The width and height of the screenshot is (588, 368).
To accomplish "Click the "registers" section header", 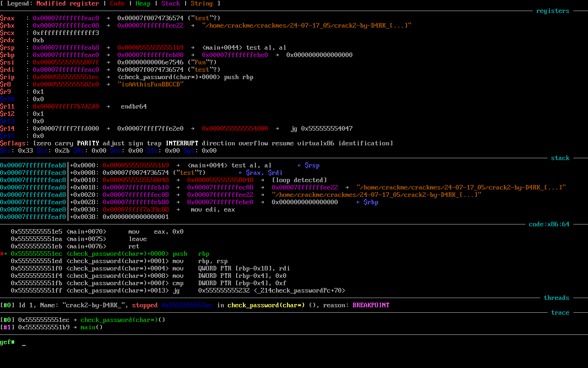I will point(553,11).
